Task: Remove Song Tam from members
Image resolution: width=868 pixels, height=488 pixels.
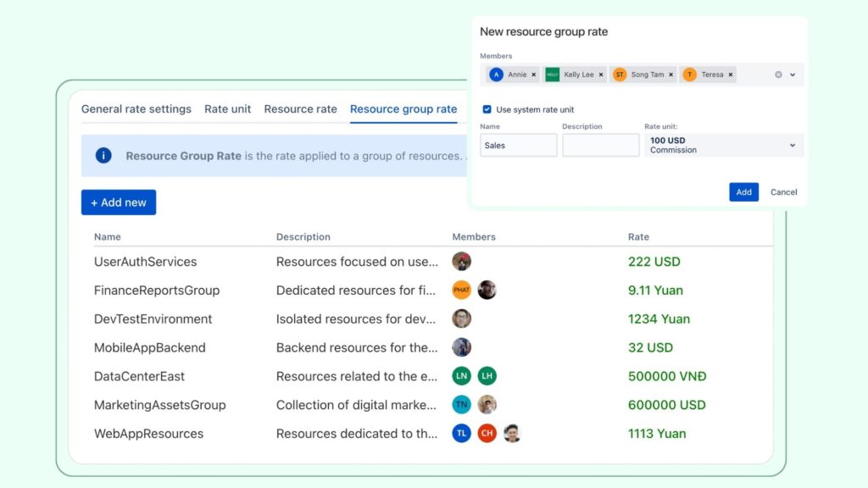Action: (x=670, y=75)
